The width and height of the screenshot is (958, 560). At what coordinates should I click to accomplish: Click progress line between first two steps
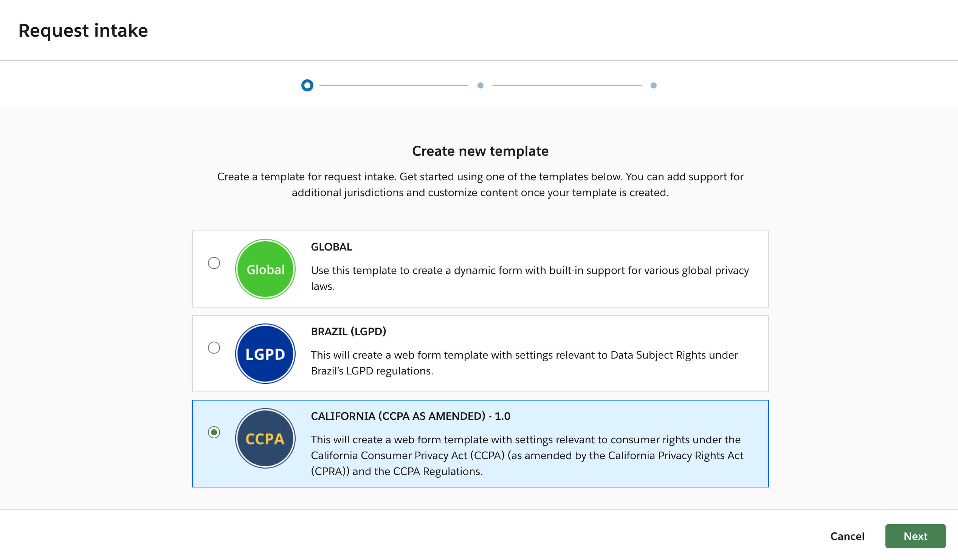click(394, 85)
